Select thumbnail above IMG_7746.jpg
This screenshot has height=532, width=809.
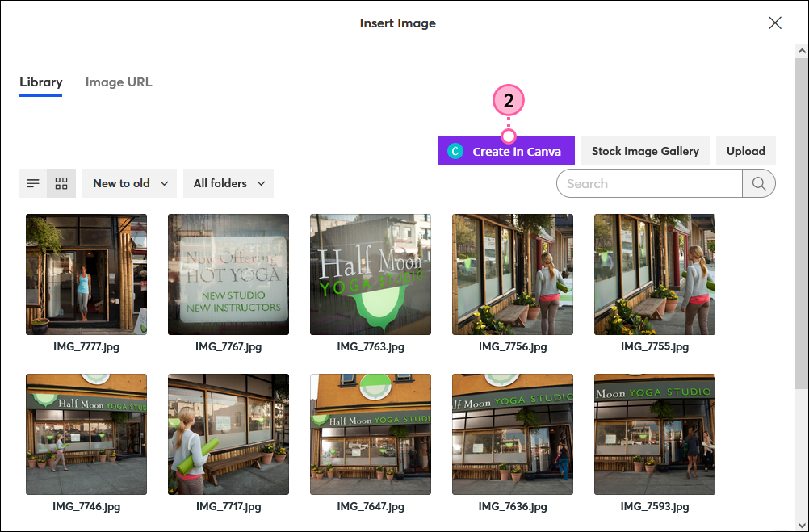(86, 434)
